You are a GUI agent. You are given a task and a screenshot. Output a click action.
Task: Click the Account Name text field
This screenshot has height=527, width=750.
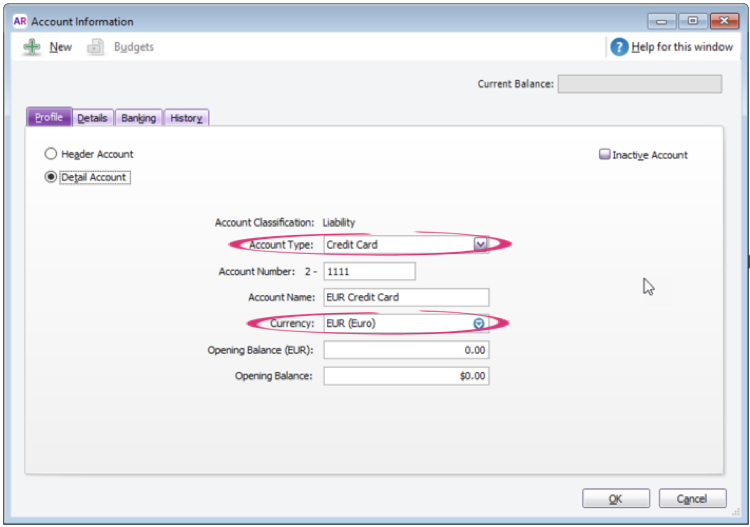tap(405, 297)
